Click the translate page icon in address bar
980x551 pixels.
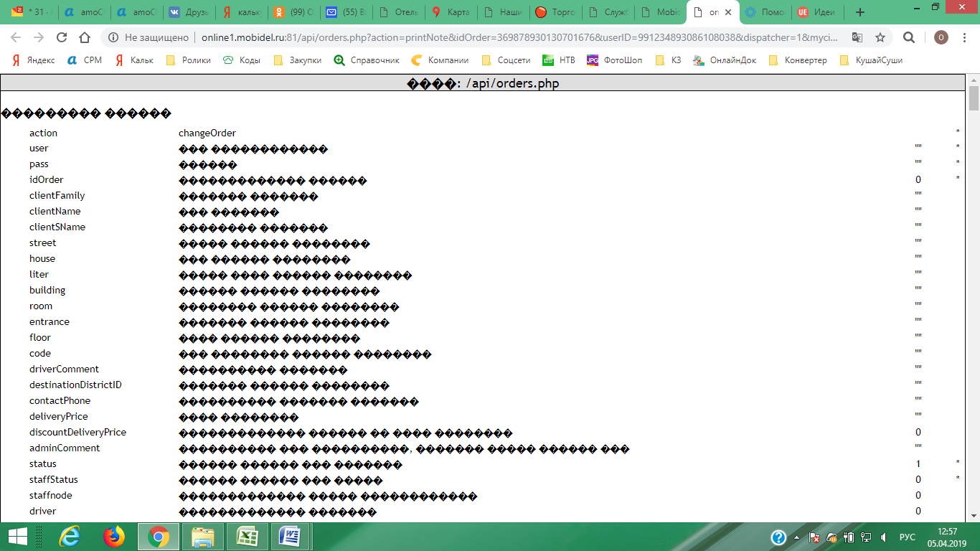click(857, 37)
